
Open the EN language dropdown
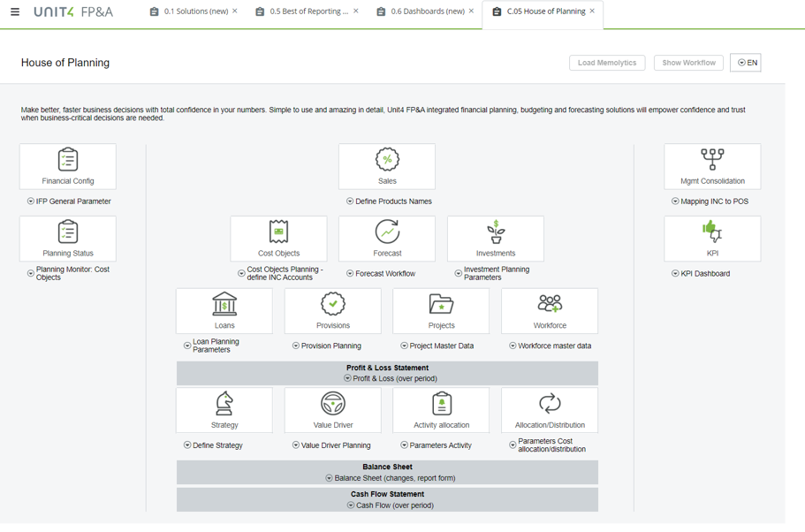[745, 62]
